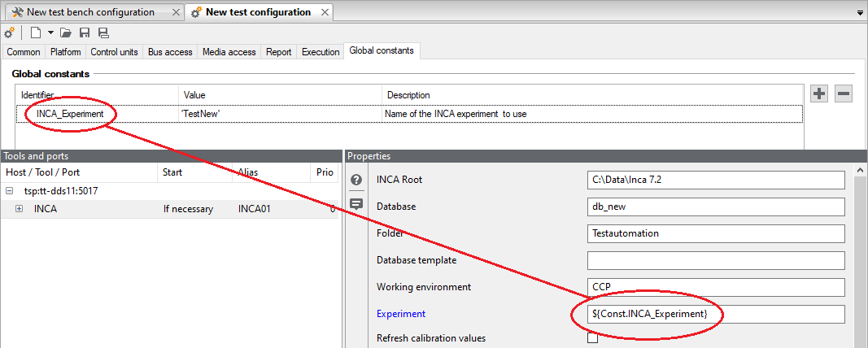The height and width of the screenshot is (348, 868).
Task: Click the Prio column header
Action: pyautogui.click(x=325, y=172)
